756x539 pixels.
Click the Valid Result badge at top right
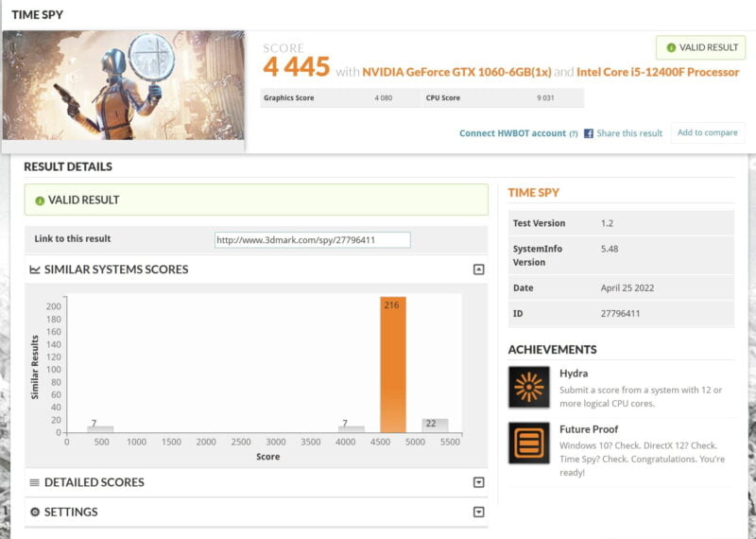[700, 47]
